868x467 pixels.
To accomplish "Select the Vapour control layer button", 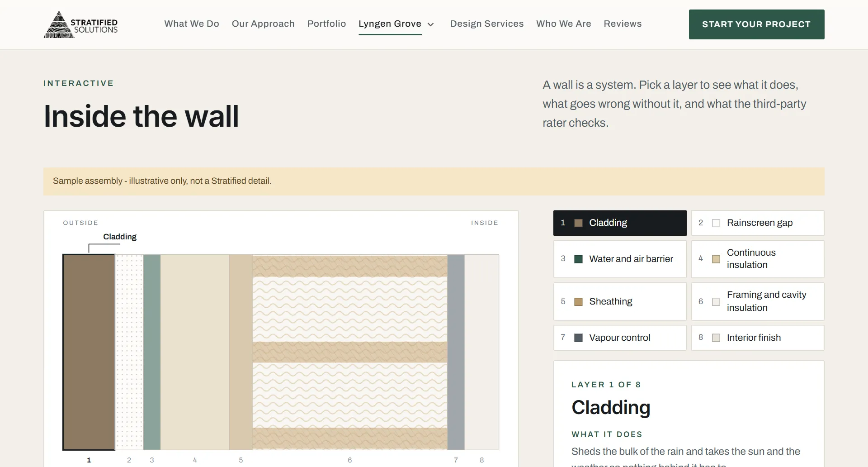I will [620, 338].
